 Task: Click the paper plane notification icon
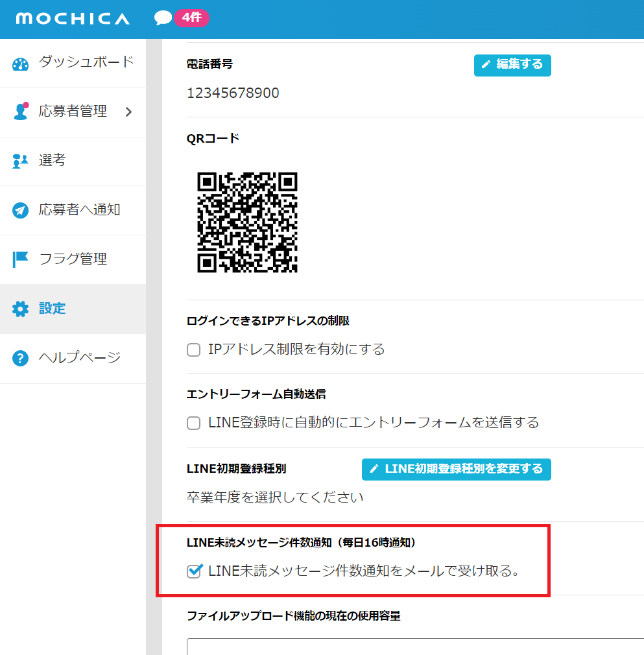[21, 210]
